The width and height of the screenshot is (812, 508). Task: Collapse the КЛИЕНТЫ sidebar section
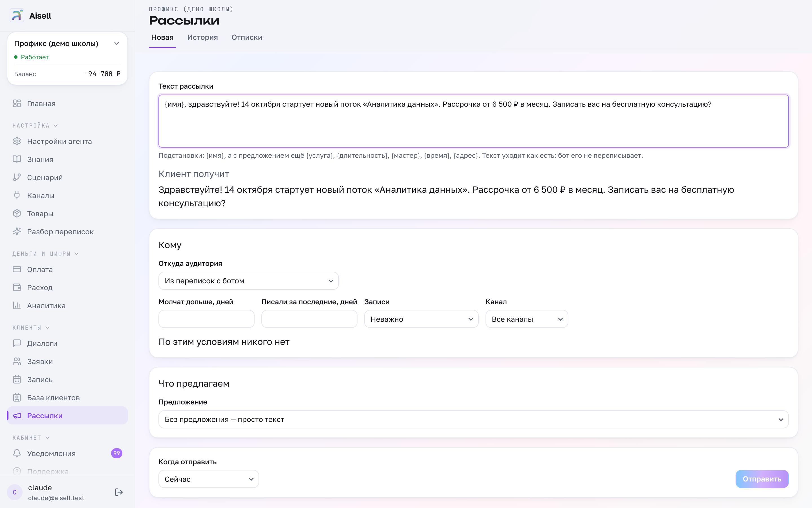point(31,328)
